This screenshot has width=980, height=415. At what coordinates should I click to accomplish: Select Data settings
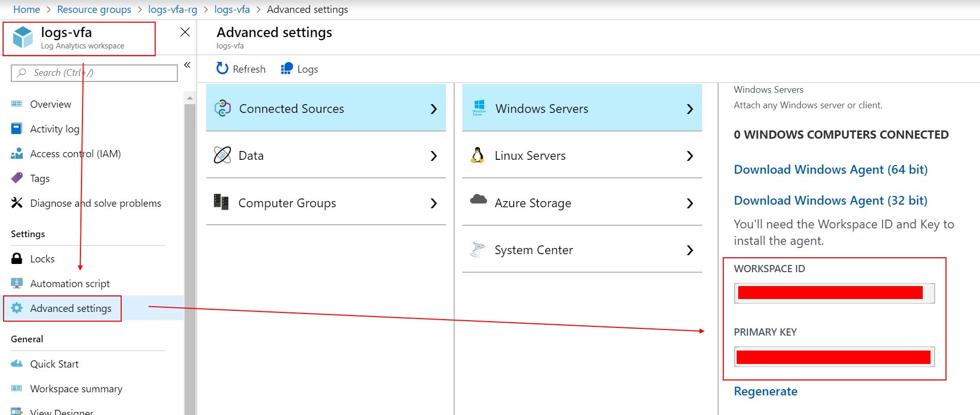coord(326,155)
